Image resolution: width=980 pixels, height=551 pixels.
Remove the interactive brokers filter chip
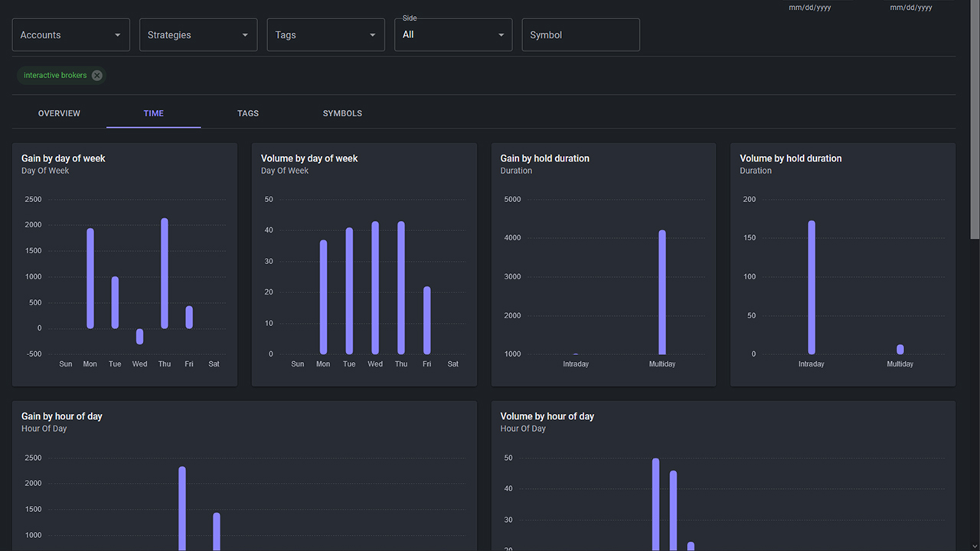pyautogui.click(x=96, y=76)
